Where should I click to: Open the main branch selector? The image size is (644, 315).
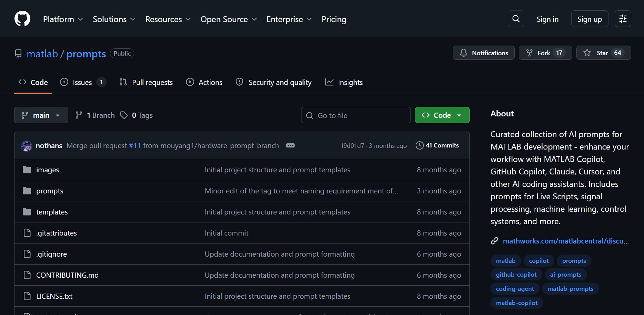(41, 115)
